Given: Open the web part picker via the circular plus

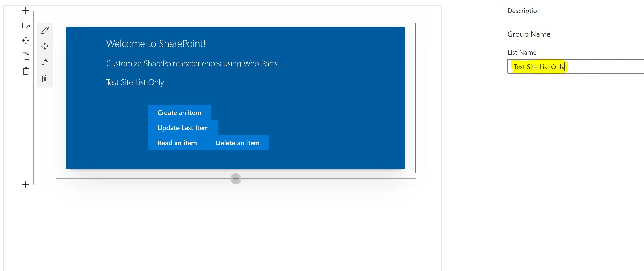Looking at the screenshot, I should (x=236, y=179).
